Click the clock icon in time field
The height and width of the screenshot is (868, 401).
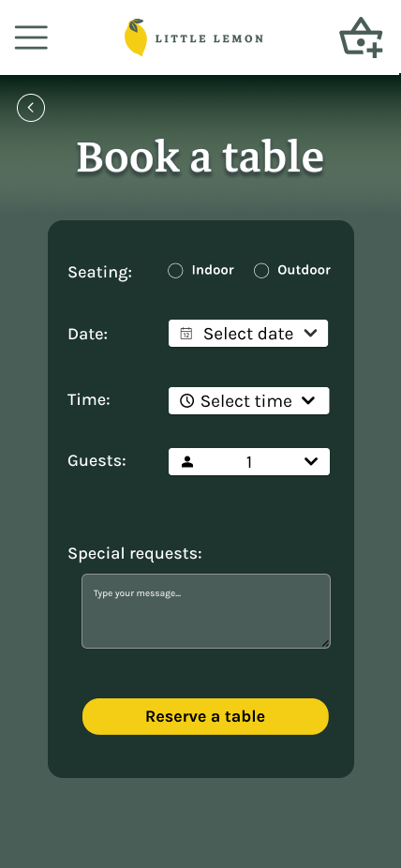(x=187, y=401)
